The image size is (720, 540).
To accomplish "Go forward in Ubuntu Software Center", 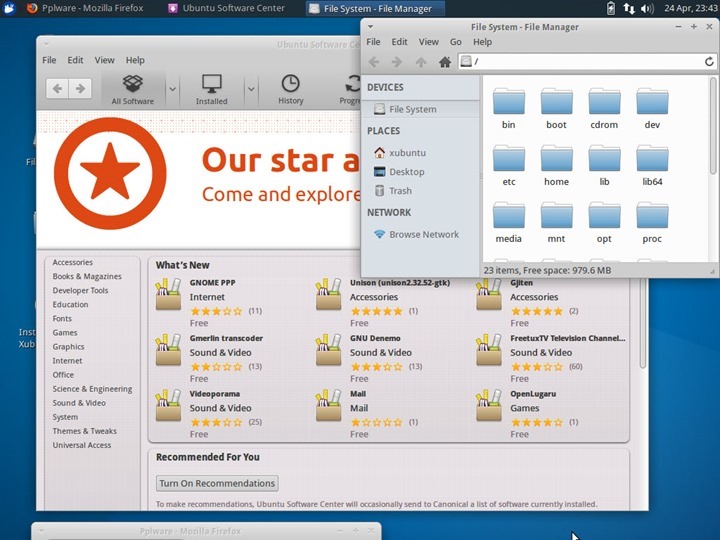I will tap(80, 88).
